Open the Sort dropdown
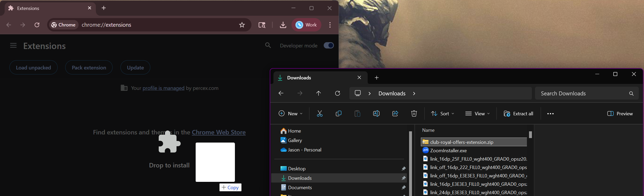 pyautogui.click(x=443, y=113)
